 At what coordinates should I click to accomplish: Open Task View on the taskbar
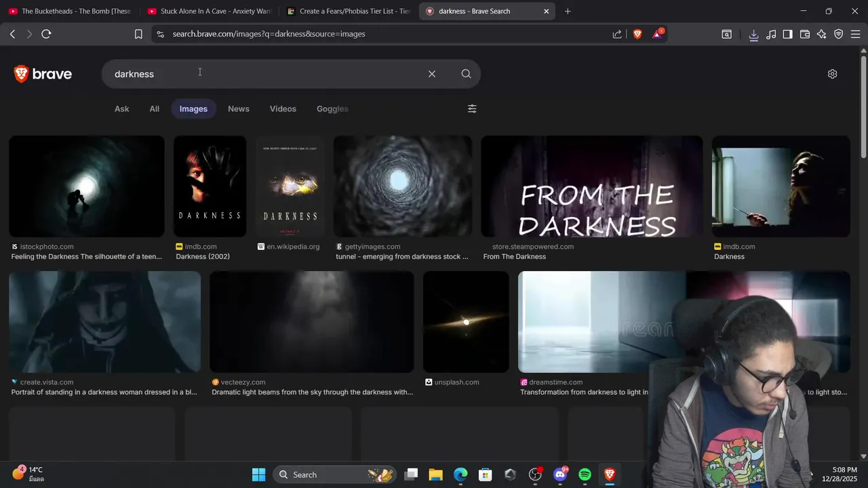[411, 474]
